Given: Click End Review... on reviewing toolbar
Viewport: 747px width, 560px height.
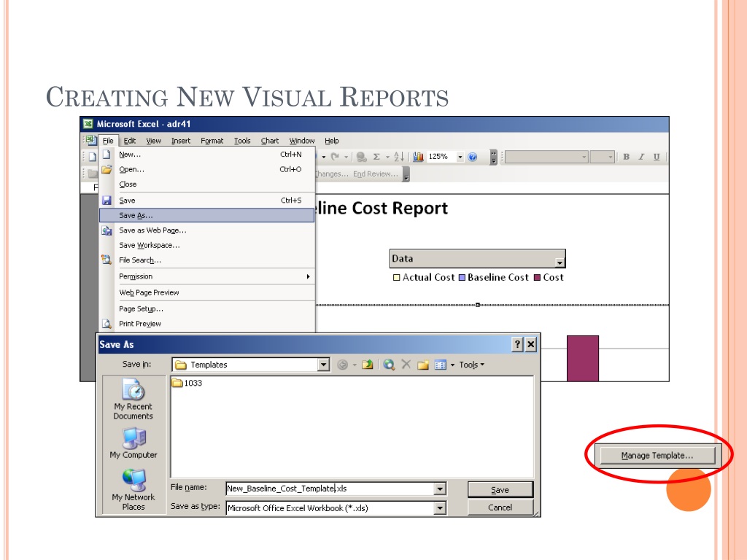Looking at the screenshot, I should coord(375,174).
